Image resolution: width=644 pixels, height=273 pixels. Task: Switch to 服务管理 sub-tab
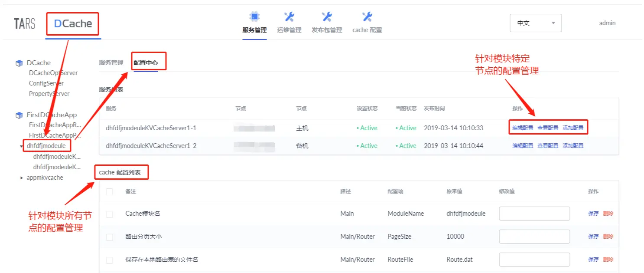[111, 62]
